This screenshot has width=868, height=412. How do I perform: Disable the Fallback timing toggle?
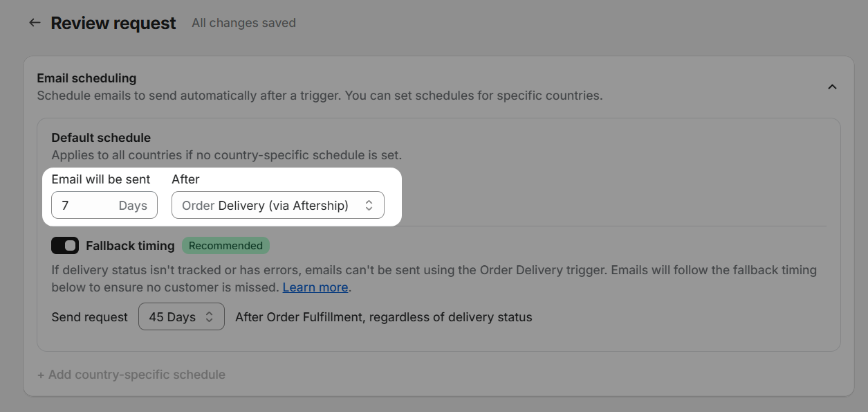tap(65, 246)
